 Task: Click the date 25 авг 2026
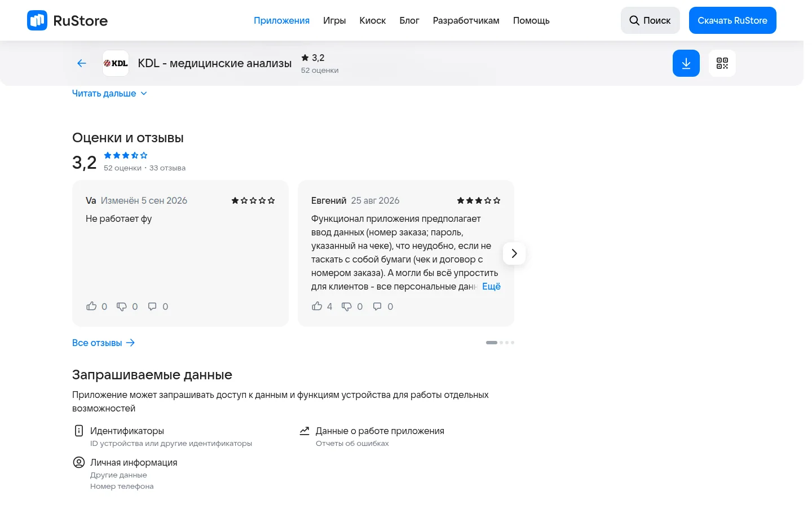pyautogui.click(x=375, y=200)
